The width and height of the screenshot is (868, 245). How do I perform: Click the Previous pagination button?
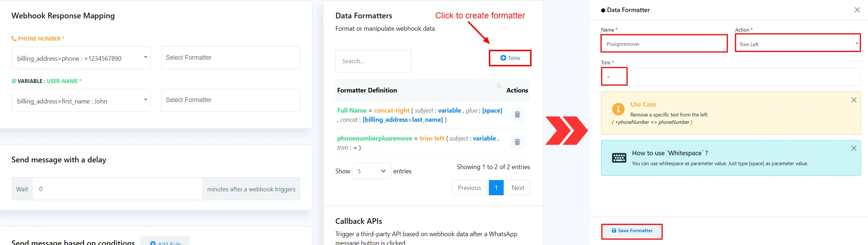coord(469,188)
